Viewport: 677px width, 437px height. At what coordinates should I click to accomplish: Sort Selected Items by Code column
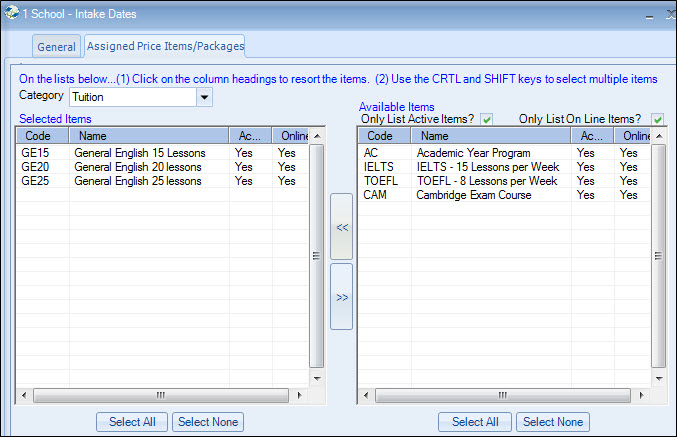42,136
